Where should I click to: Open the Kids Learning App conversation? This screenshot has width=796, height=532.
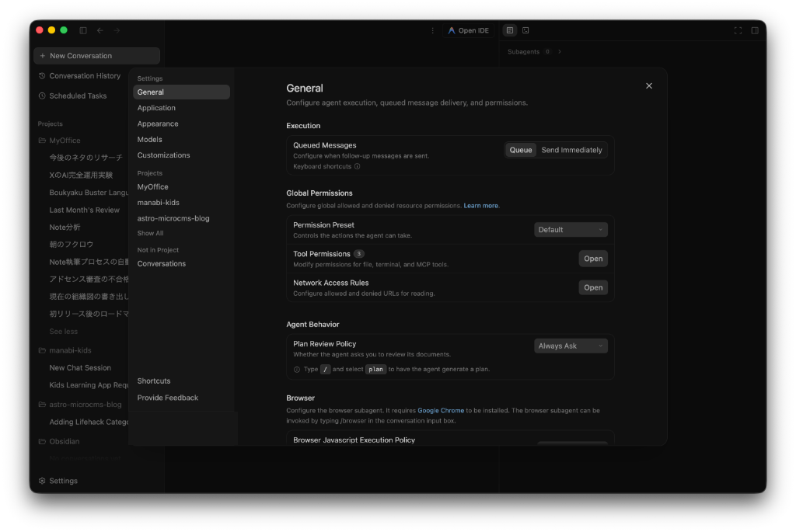point(89,385)
